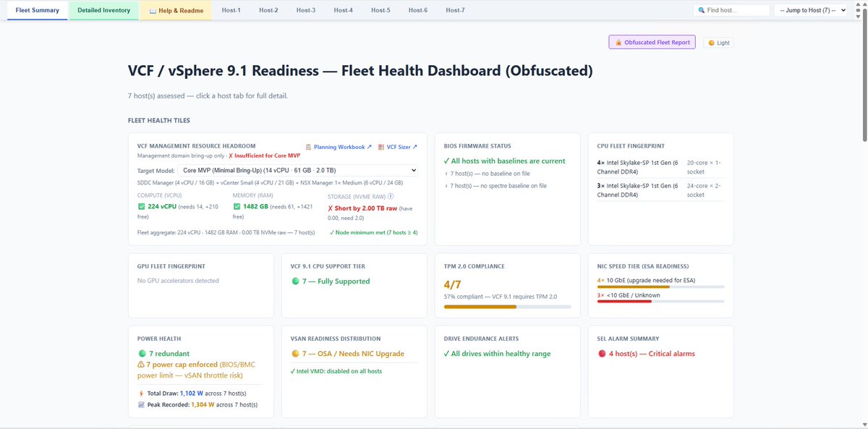868x429 pixels.
Task: Click the '4/7' TPM compliance value
Action: (x=453, y=284)
